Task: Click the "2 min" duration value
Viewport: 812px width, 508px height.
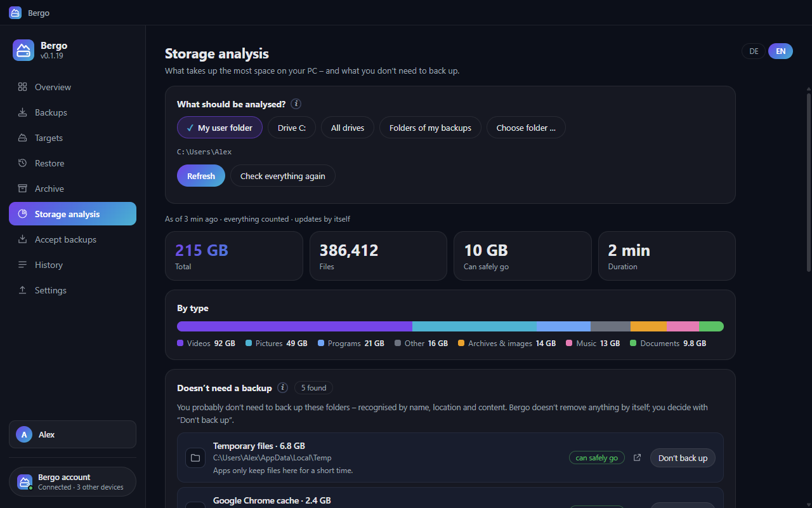Action: (629, 250)
